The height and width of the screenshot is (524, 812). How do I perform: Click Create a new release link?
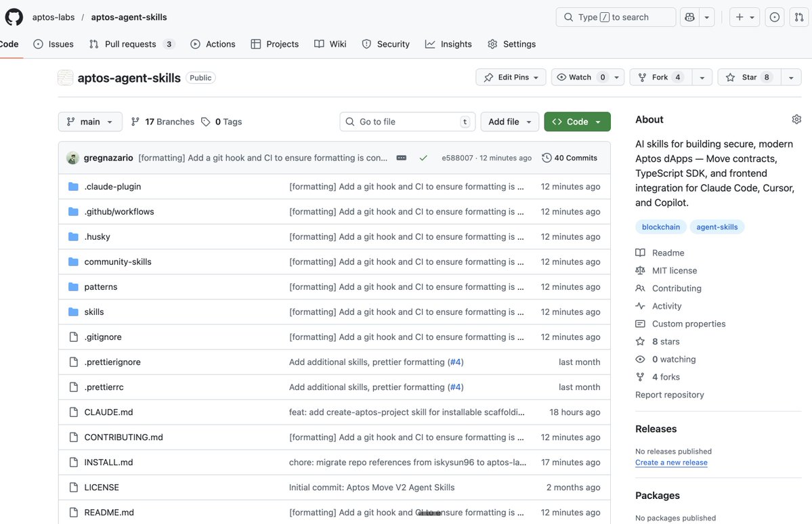[671, 462]
